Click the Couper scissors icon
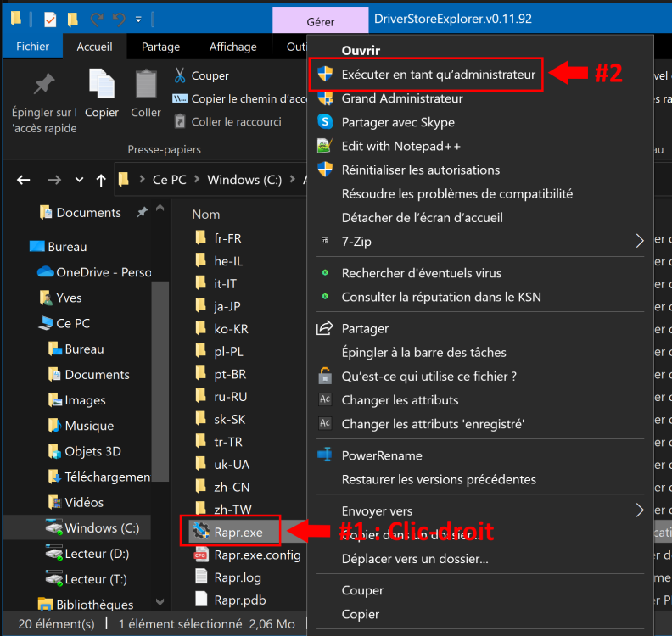 point(180,75)
